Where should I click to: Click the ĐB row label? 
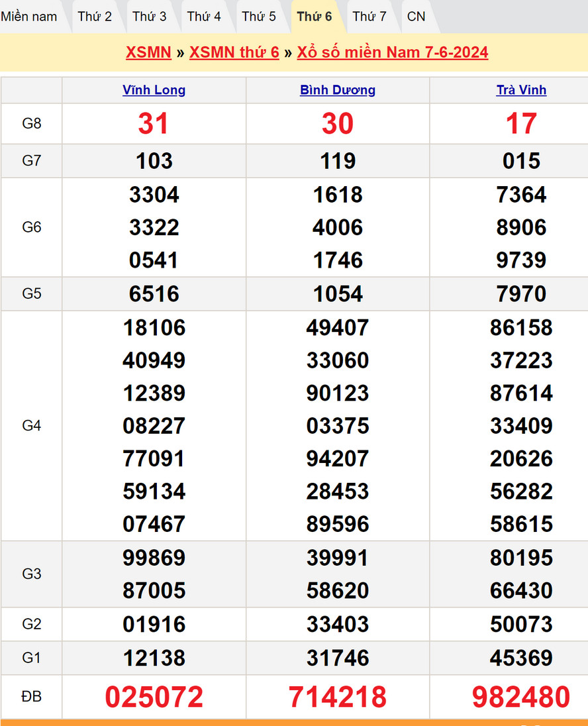pos(32,697)
